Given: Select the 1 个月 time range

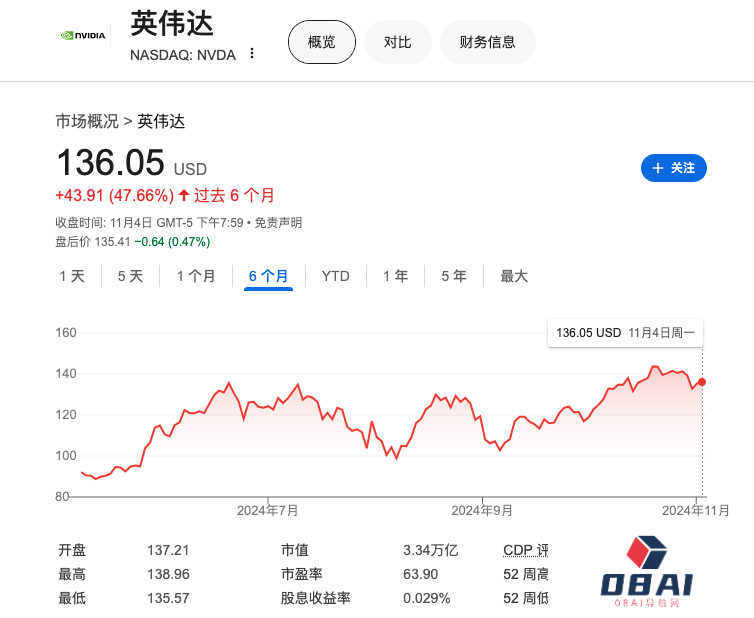Looking at the screenshot, I should point(196,276).
